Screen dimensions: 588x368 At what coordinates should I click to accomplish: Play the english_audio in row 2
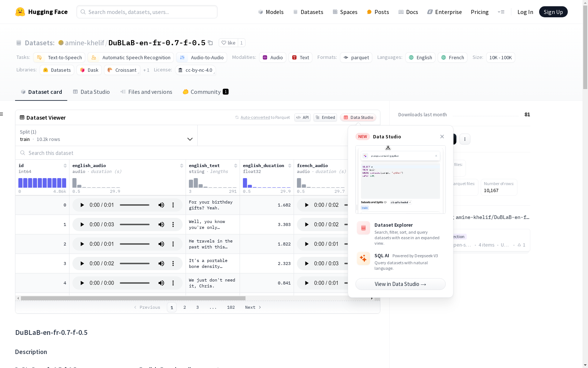(82, 244)
